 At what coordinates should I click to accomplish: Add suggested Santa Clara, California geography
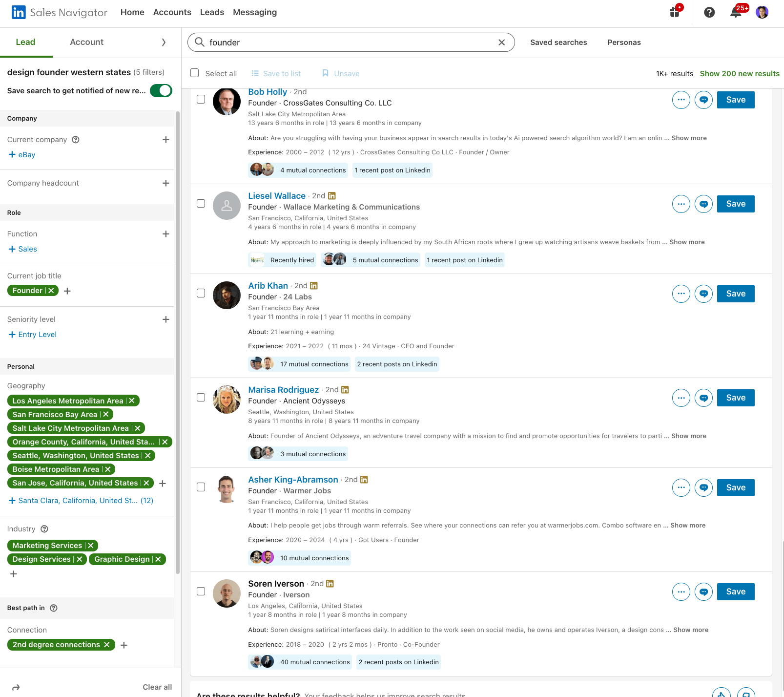(81, 501)
